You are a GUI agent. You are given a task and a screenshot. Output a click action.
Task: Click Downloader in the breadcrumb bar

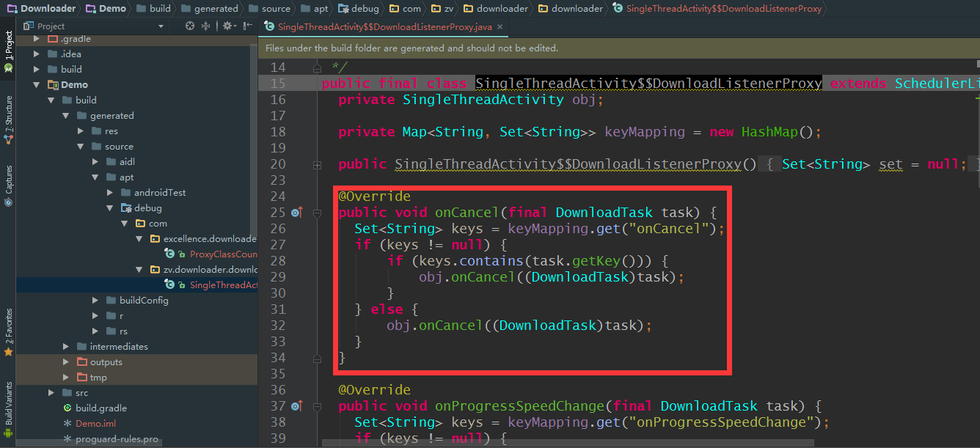click(41, 9)
